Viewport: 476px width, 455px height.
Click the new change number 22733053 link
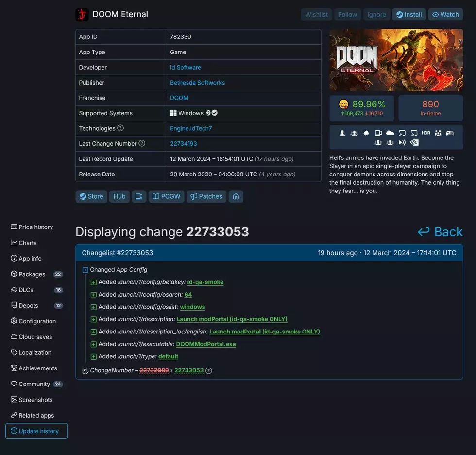click(x=189, y=370)
